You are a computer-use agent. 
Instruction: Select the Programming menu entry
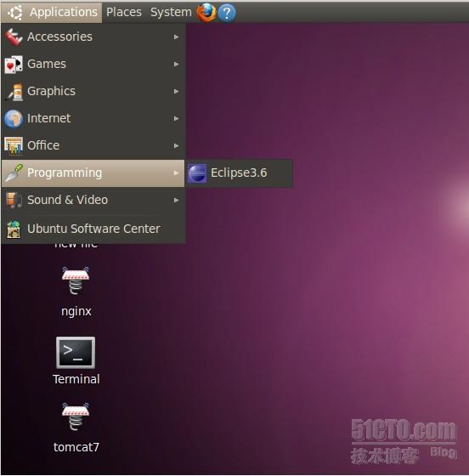(x=93, y=173)
